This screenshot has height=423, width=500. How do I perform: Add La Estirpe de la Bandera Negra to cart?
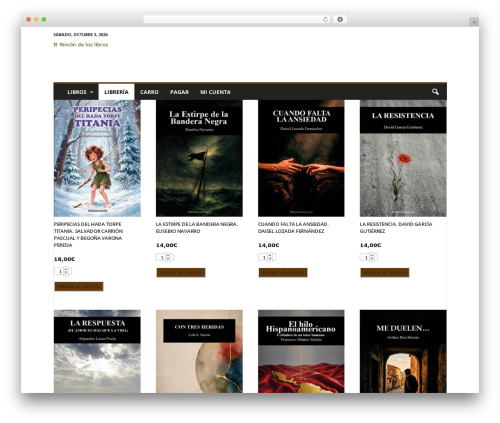tap(181, 272)
